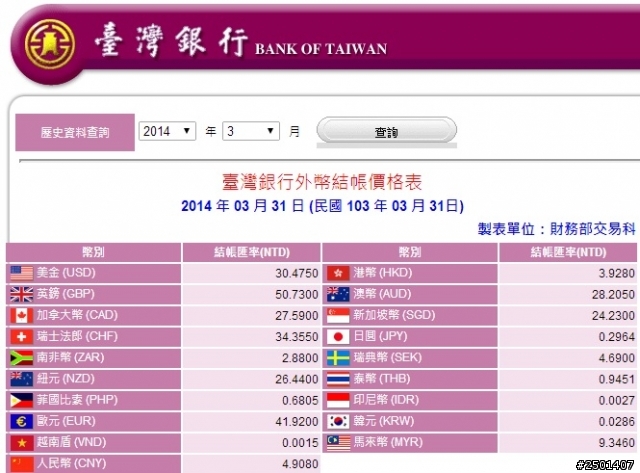Click the MYR rate value 9.3460
Screen dimensions: 640x473
(617, 443)
